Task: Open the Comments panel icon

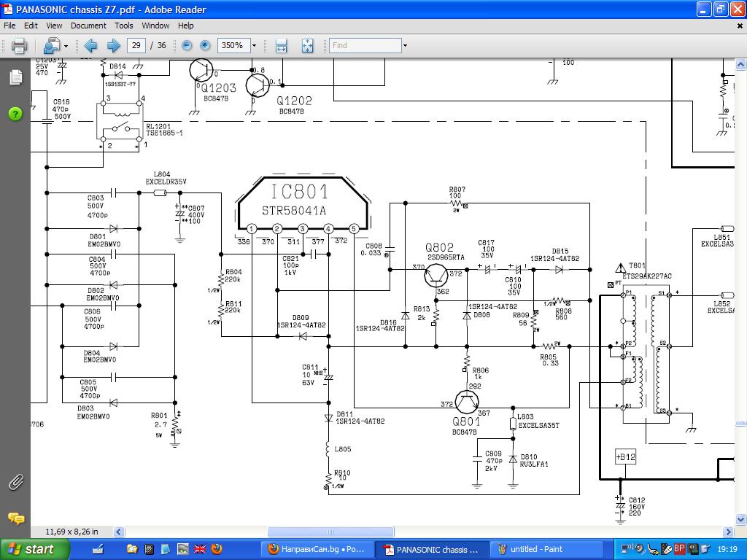Action: (15, 518)
